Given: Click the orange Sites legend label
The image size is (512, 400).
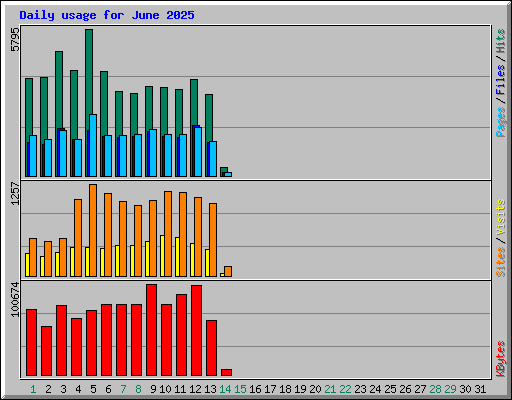Looking at the screenshot, I should click(x=500, y=262).
